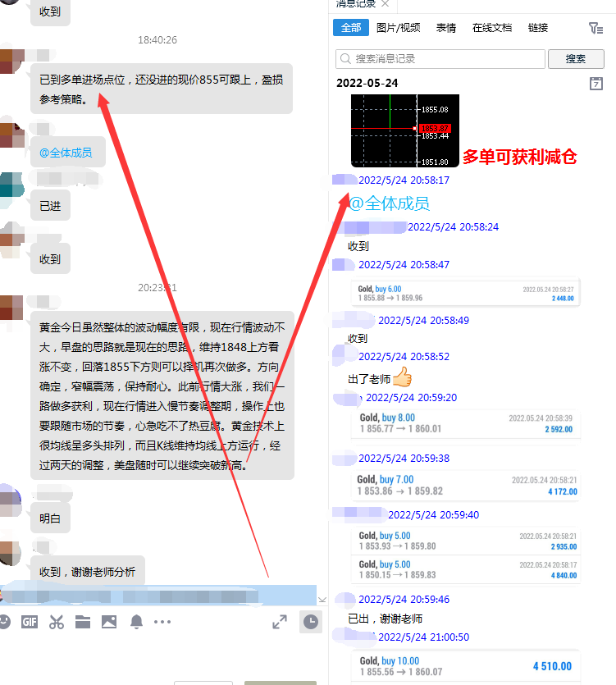Open the GIF sticker panel

tap(30, 622)
